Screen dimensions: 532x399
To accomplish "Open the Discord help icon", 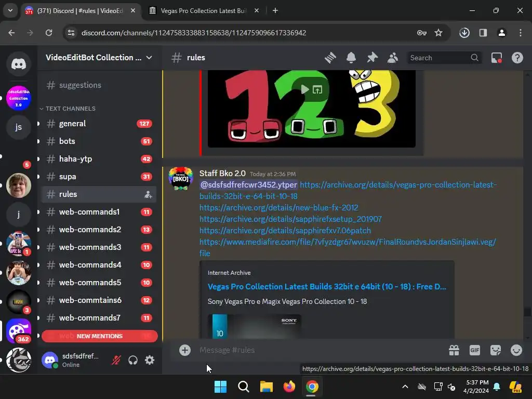I will [x=517, y=58].
